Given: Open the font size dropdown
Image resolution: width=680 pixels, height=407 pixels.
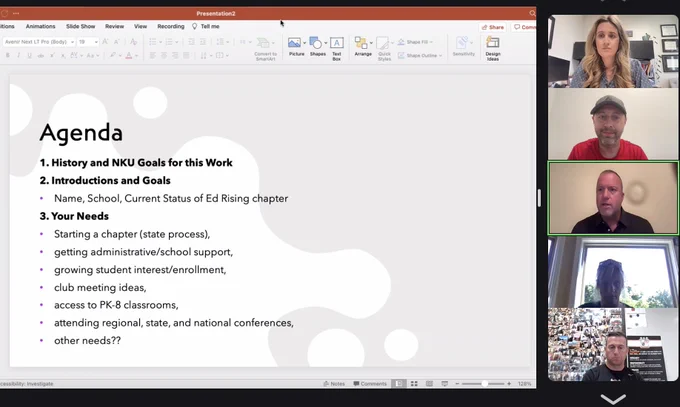Looking at the screenshot, I should pyautogui.click(x=96, y=42).
